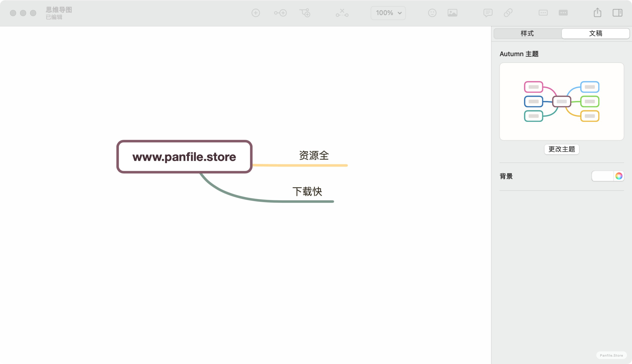Image resolution: width=632 pixels, height=364 pixels.
Task: Open the color wheel picker
Action: [619, 176]
